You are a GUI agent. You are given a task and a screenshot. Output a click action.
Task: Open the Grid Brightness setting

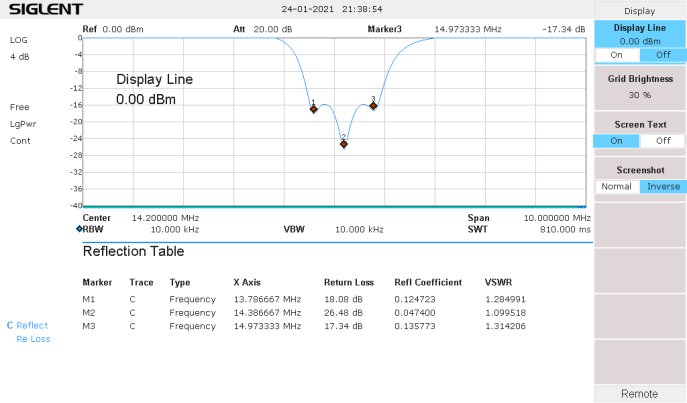pyautogui.click(x=639, y=86)
